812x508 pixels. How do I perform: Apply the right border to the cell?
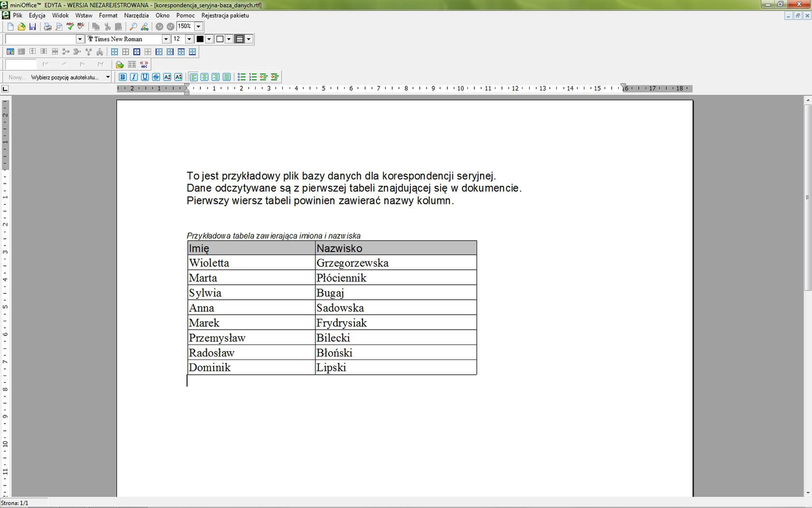point(170,52)
